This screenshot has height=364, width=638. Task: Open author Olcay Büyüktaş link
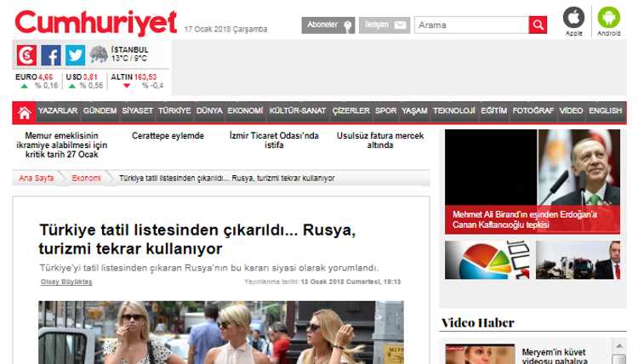(66, 282)
